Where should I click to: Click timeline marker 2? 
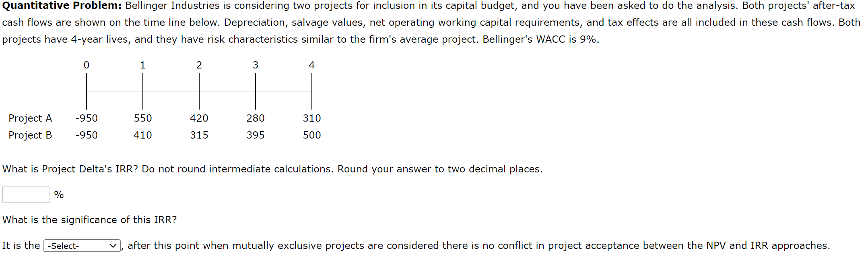coord(199,64)
